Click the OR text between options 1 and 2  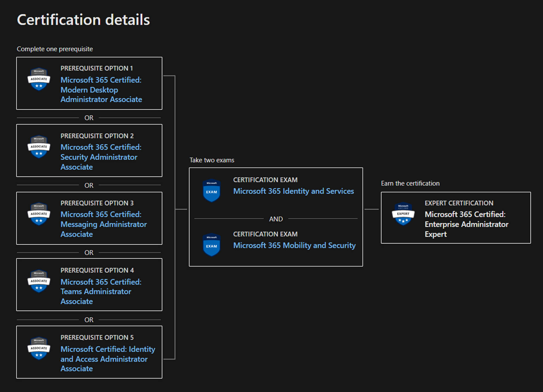pyautogui.click(x=89, y=118)
